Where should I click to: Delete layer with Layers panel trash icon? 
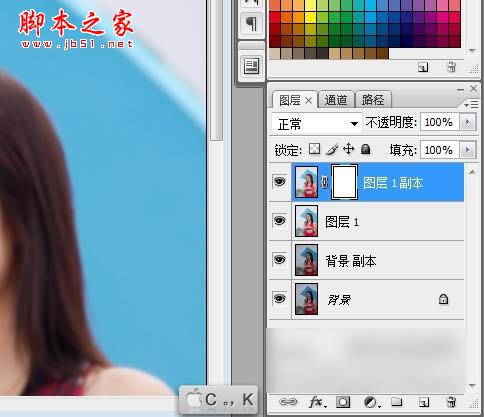[x=451, y=402]
